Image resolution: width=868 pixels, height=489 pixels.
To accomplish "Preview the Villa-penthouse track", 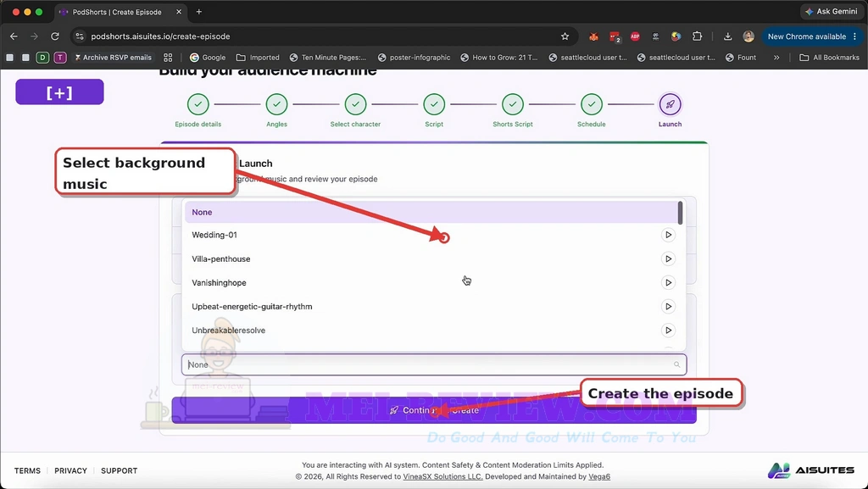I will (668, 258).
